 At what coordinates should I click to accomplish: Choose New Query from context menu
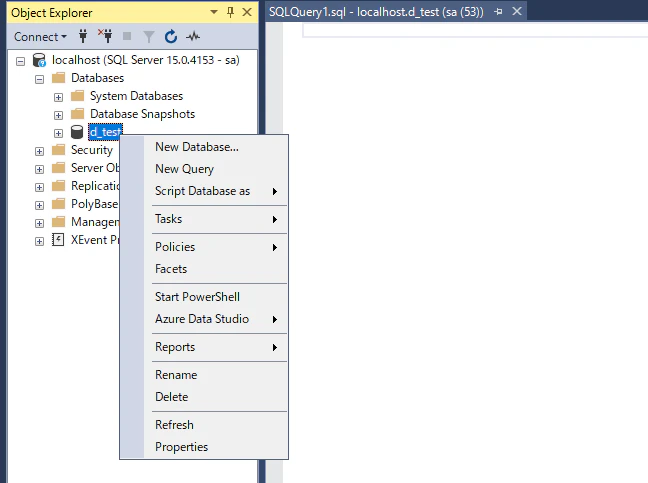(204, 169)
